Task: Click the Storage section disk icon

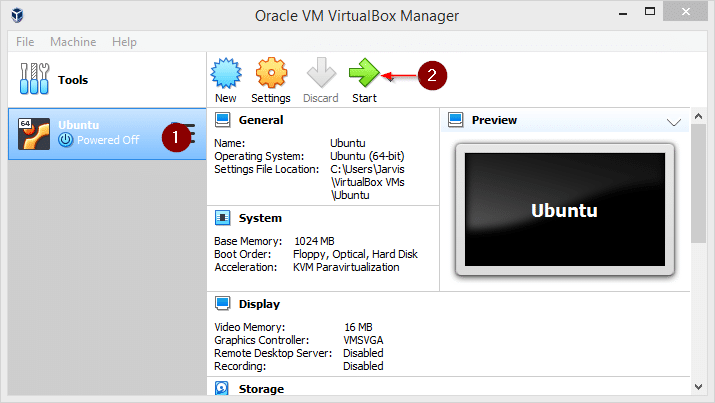Action: point(223,389)
